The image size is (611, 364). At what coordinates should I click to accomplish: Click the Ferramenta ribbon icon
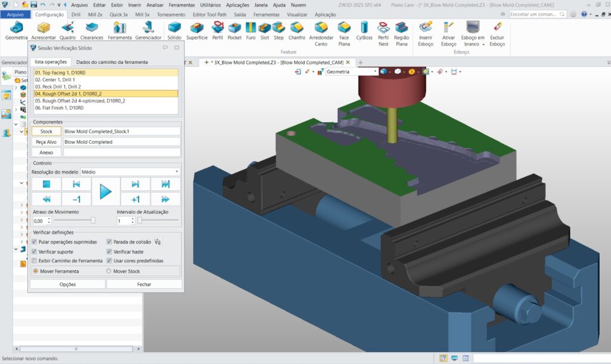click(119, 30)
